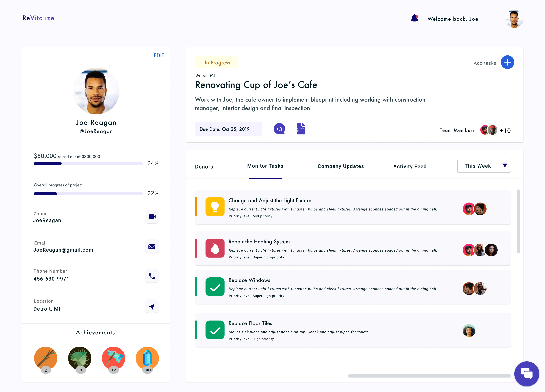Open assignees of Heating System task
This screenshot has height=392, width=545.
point(480,250)
